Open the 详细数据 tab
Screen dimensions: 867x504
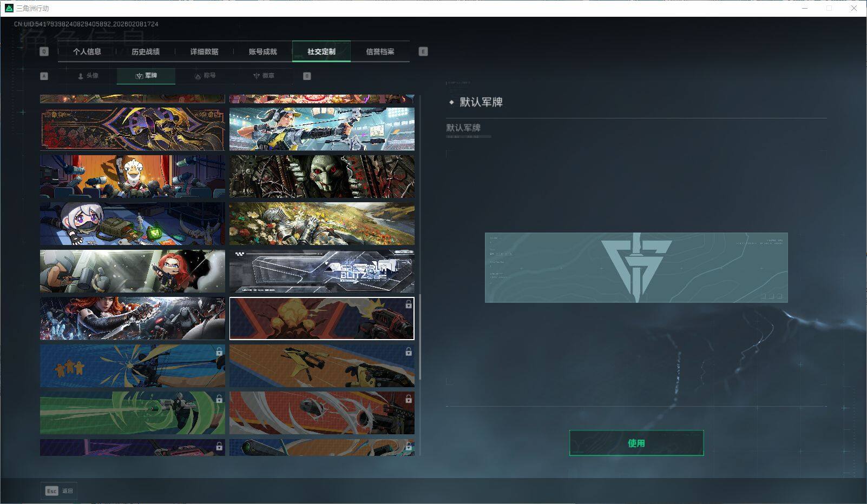click(x=204, y=52)
